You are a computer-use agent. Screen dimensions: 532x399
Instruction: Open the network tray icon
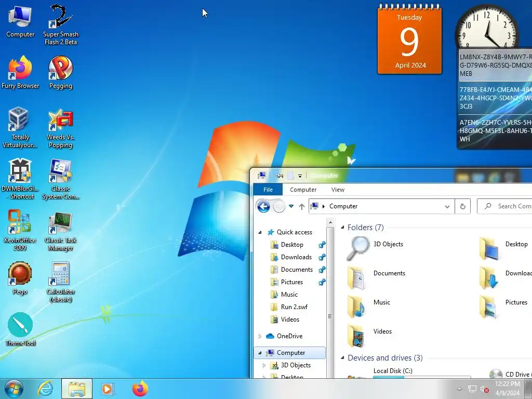tap(472, 389)
